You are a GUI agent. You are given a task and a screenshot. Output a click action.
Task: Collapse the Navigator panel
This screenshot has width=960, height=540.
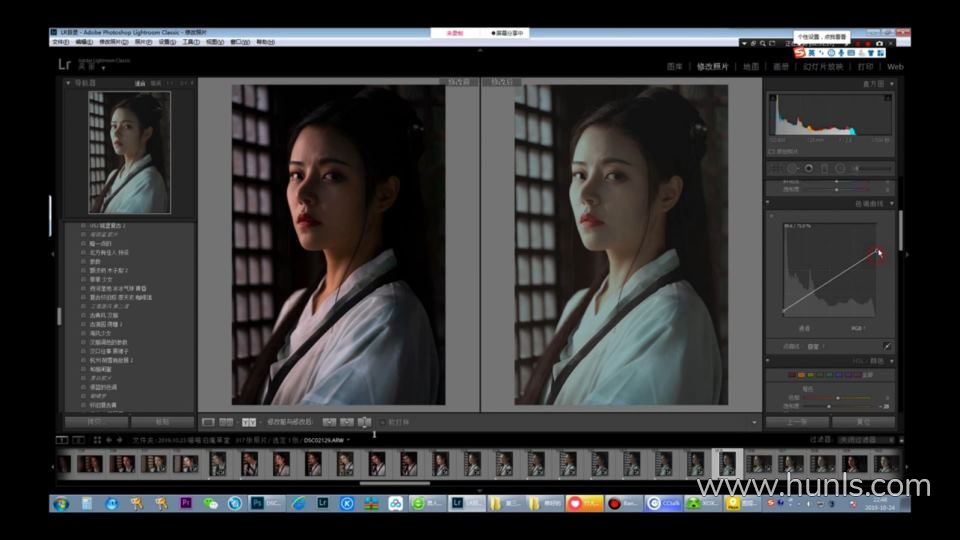point(68,83)
